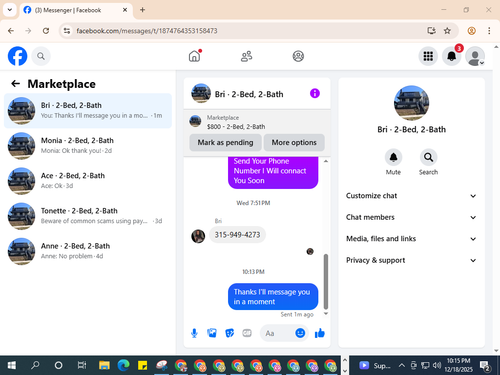Click Bri's avatar next to phone number
The height and width of the screenshot is (375, 500).
[x=198, y=236]
